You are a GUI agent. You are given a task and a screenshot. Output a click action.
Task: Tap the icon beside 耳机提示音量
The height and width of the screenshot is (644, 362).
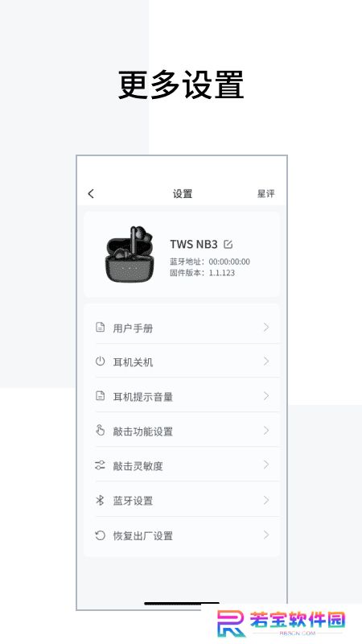[x=100, y=396]
